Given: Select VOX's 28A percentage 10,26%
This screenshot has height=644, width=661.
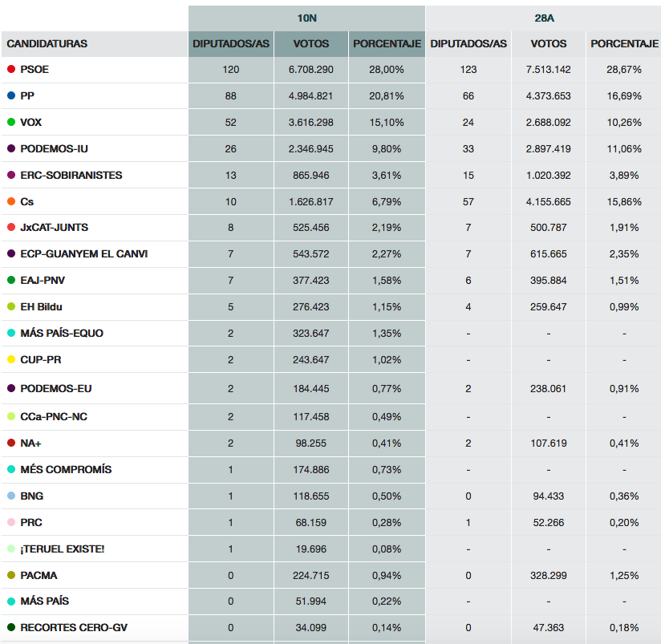Looking at the screenshot, I should pyautogui.click(x=624, y=123).
